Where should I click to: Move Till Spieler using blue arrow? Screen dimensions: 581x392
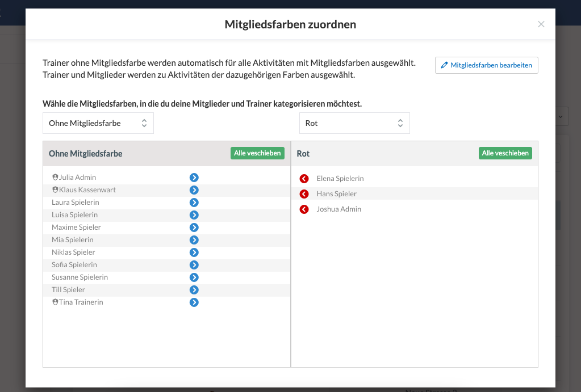tap(194, 290)
